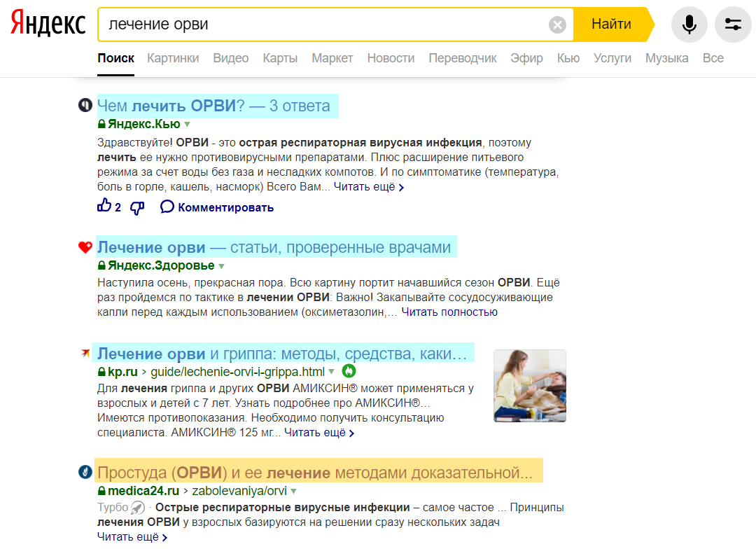Screen dimensions: 756x556
Task: Open the Переводчик tab
Action: pos(463,58)
